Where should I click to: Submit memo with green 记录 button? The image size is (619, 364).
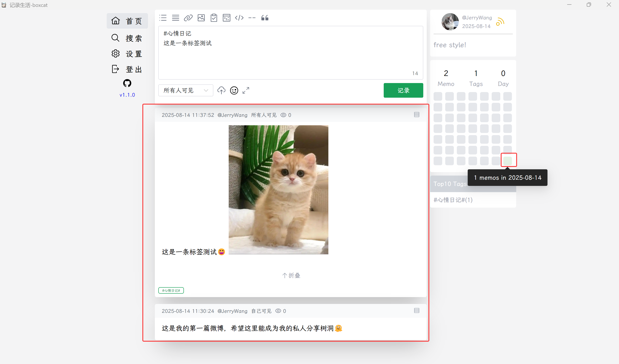pyautogui.click(x=403, y=90)
